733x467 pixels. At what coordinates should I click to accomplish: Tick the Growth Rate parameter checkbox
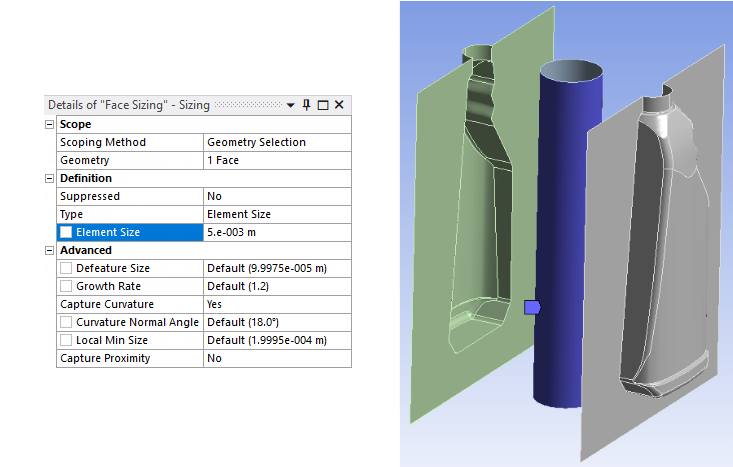66,286
